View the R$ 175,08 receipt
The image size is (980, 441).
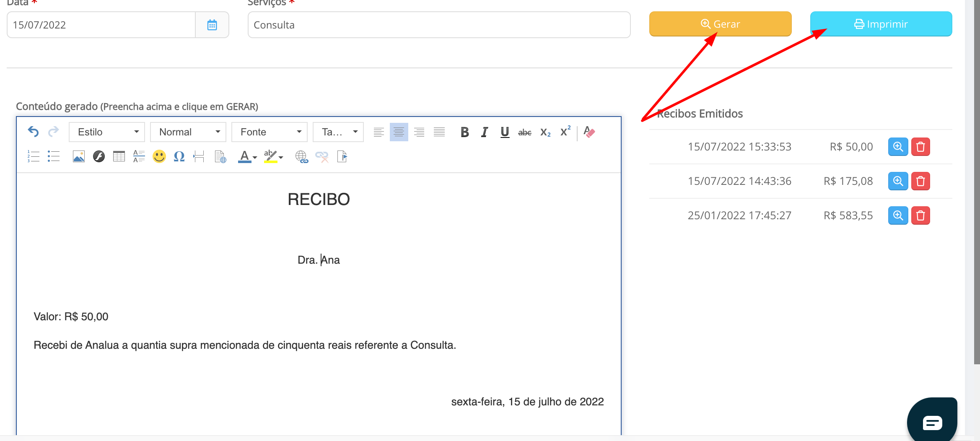click(x=898, y=181)
